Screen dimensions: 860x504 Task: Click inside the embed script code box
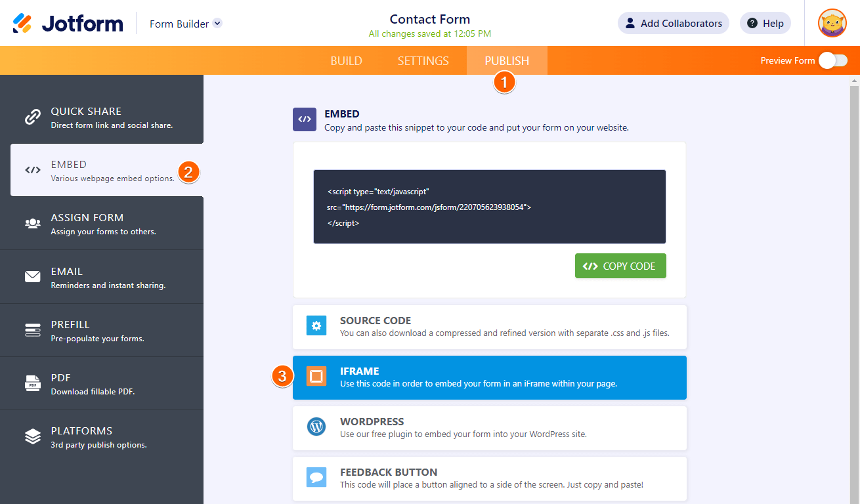tap(489, 207)
